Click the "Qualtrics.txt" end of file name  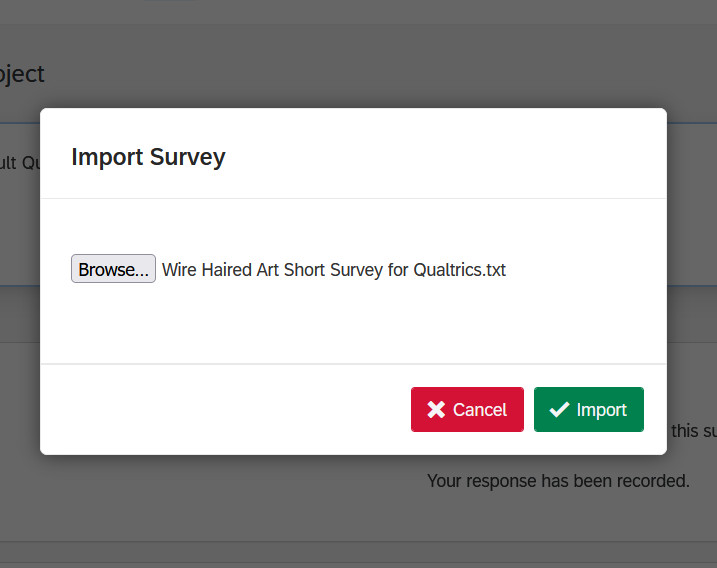click(460, 270)
